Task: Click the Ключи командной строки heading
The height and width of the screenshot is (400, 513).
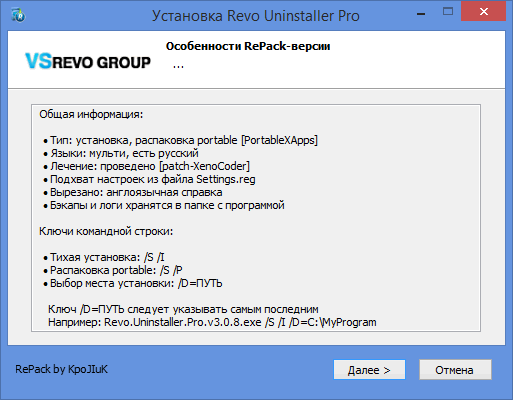Action: tap(106, 231)
